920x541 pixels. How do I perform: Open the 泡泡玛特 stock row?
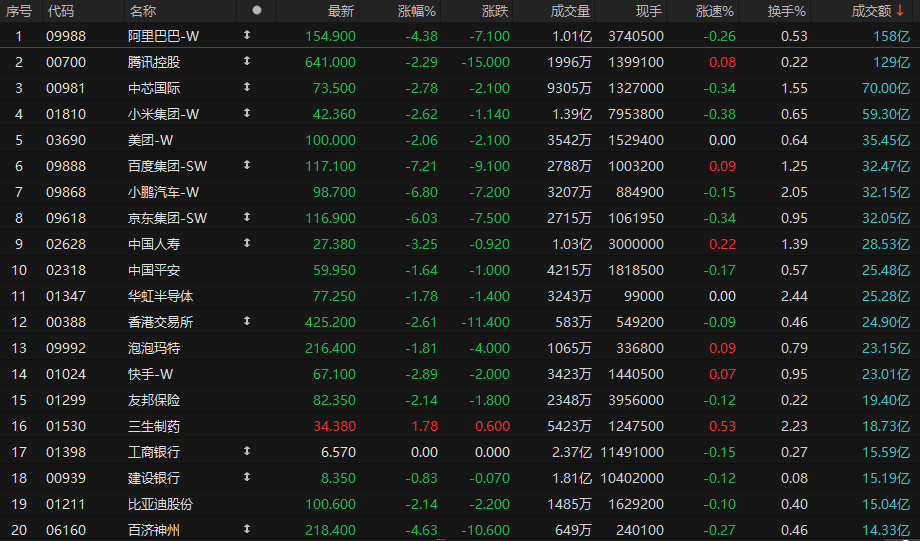pyautogui.click(x=460, y=347)
